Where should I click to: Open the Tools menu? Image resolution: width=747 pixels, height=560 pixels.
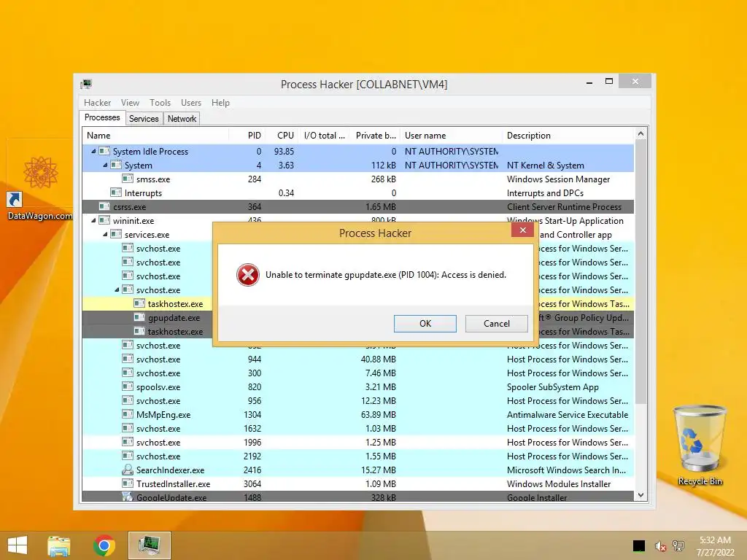[x=160, y=102]
